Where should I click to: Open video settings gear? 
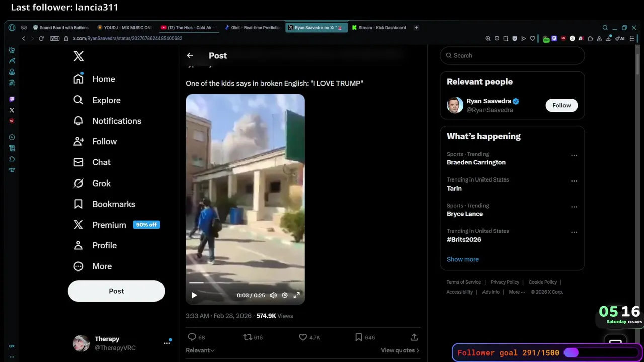[x=285, y=295]
